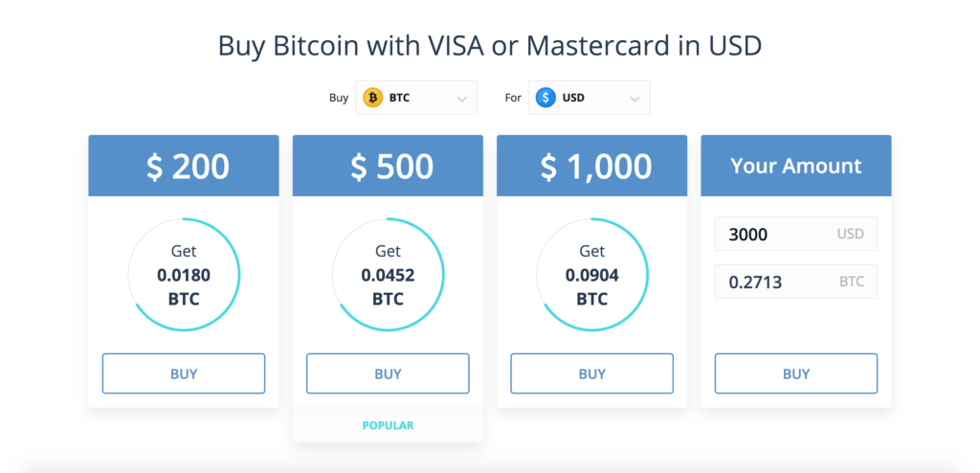
Task: Buy the $200 Bitcoin package
Action: [x=184, y=373]
